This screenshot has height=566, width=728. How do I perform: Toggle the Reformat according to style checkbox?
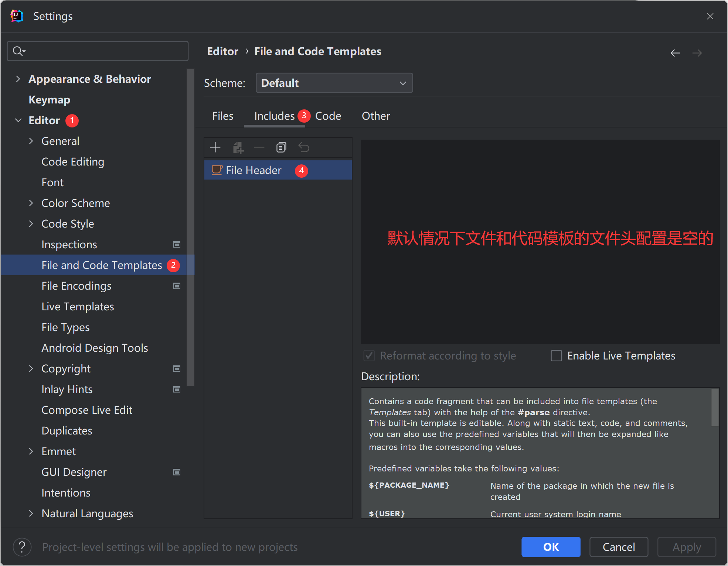coord(368,355)
